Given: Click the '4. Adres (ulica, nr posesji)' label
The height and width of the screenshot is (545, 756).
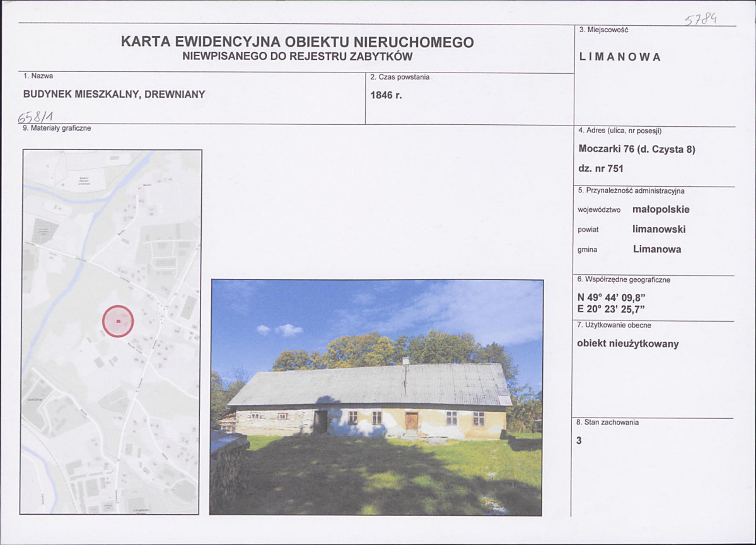Looking at the screenshot, I should coord(620,131).
